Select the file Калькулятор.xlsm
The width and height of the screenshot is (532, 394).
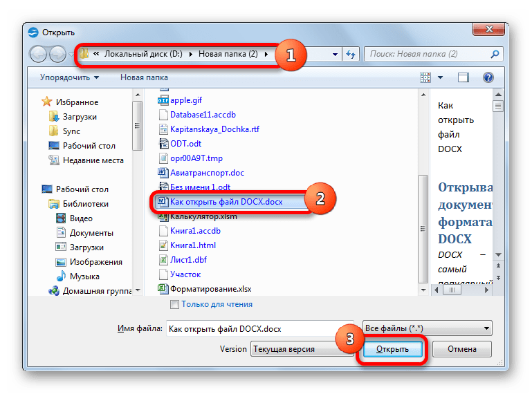pos(203,216)
